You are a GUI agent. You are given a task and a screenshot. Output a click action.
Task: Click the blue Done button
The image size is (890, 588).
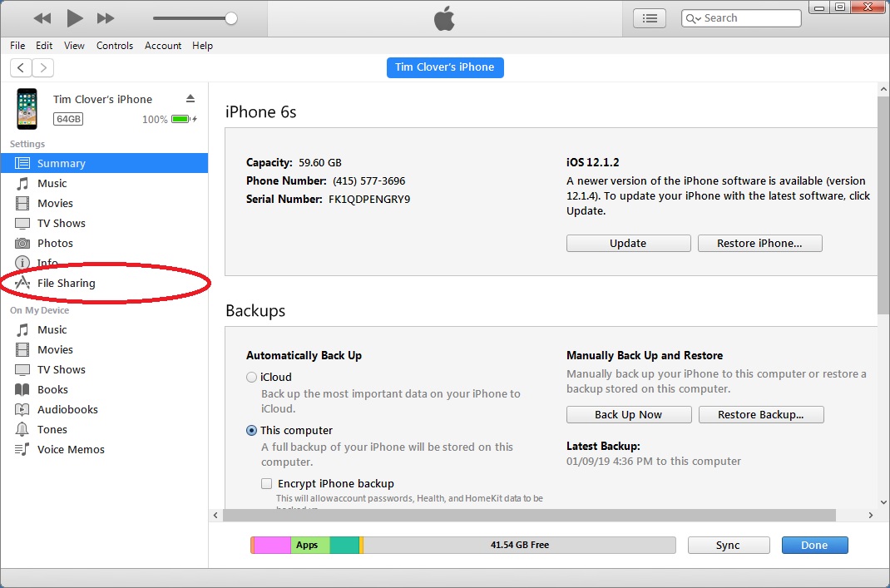(x=814, y=545)
